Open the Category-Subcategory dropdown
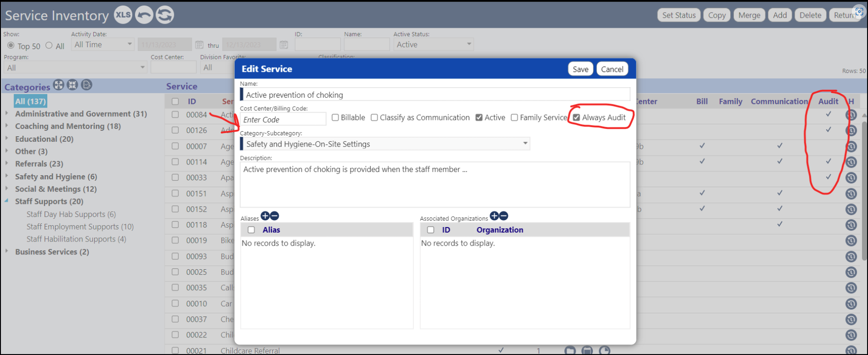Viewport: 868px width, 355px height. point(385,144)
